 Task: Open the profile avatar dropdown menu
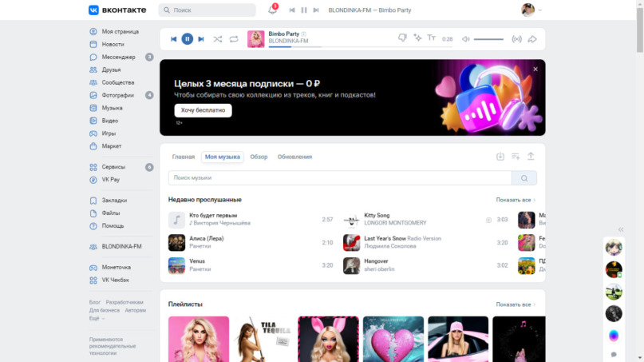(531, 10)
